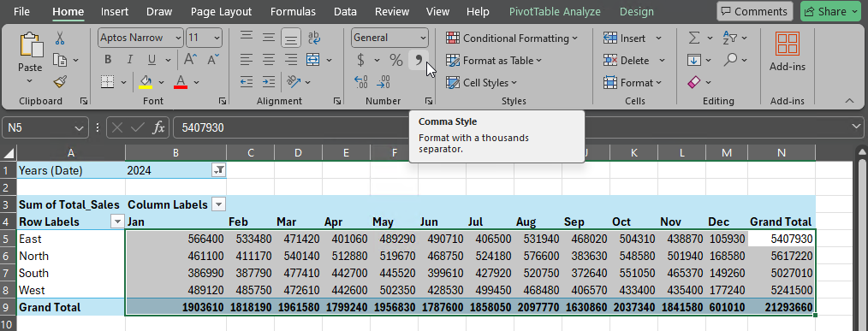
Task: Open the Aptos Narrow font name box
Action: pos(140,38)
